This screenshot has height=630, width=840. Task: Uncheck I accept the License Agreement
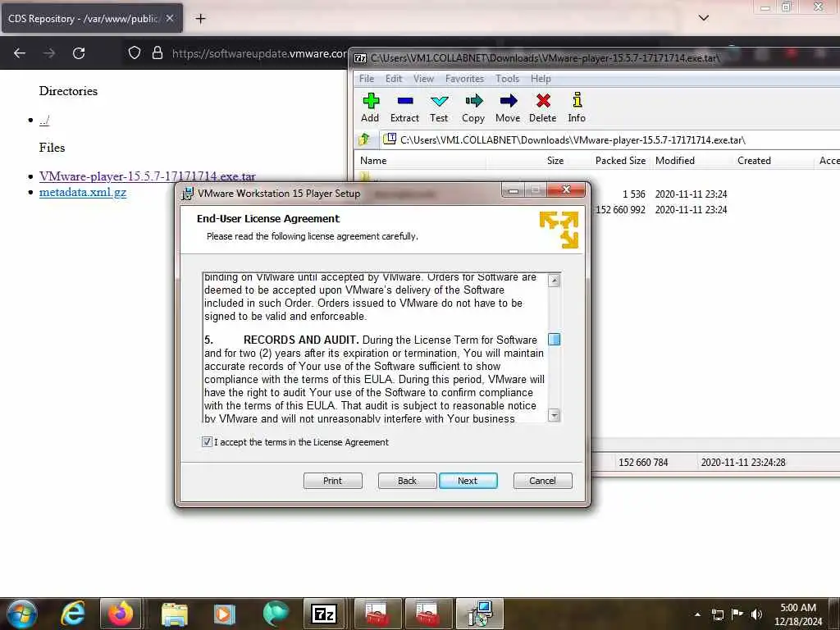point(207,442)
